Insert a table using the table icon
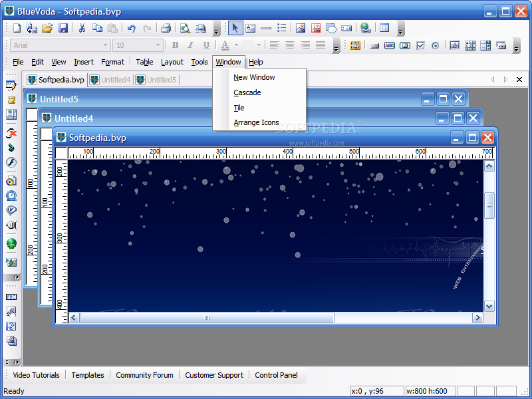532x399 pixels. (384, 28)
